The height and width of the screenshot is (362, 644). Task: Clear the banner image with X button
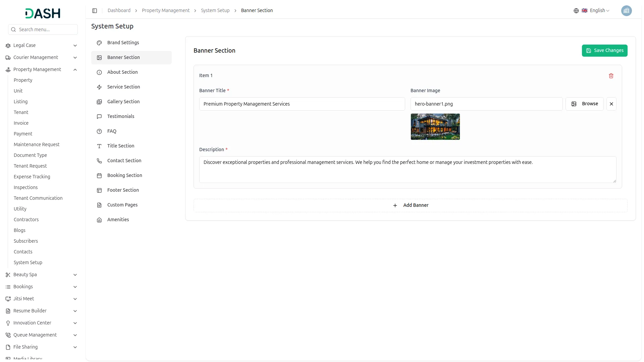pos(611,104)
